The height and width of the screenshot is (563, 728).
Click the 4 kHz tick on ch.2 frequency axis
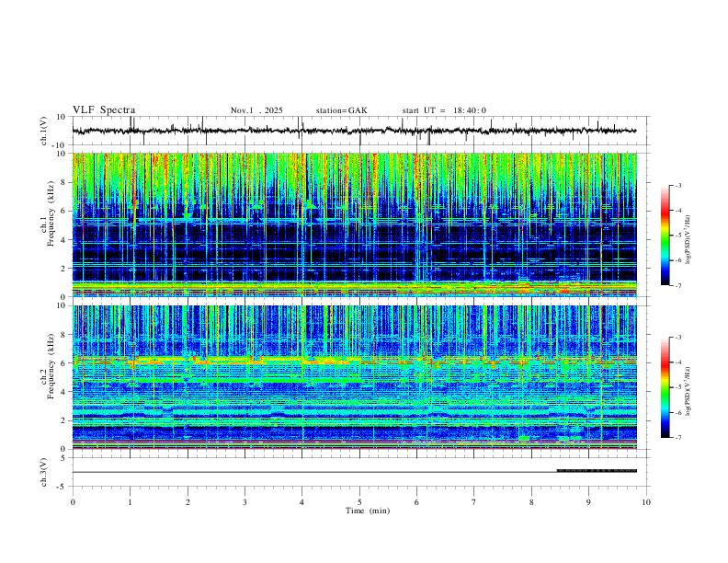[x=63, y=392]
